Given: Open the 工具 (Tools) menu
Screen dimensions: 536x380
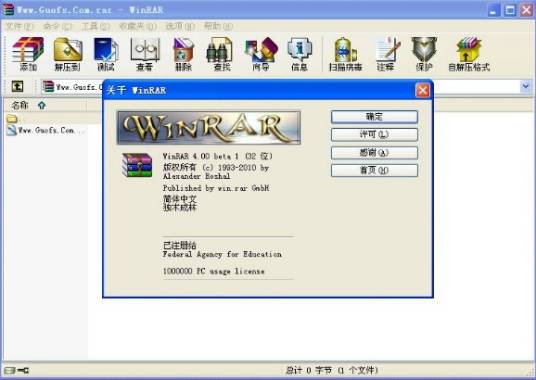Looking at the screenshot, I should pyautogui.click(x=96, y=26).
